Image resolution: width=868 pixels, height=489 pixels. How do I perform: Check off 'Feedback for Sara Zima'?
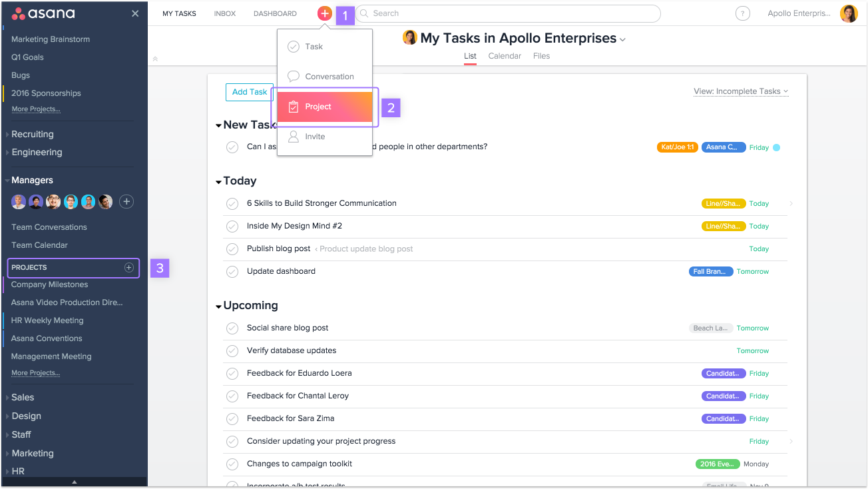click(x=232, y=419)
